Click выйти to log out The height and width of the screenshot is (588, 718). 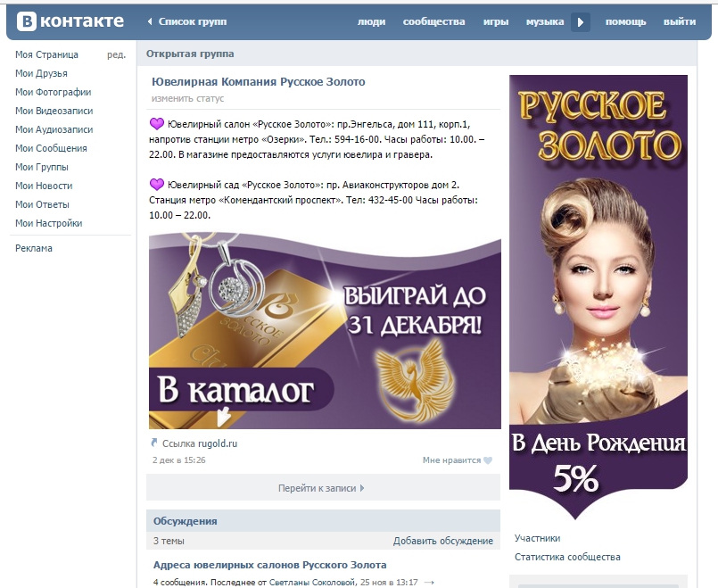680,21
